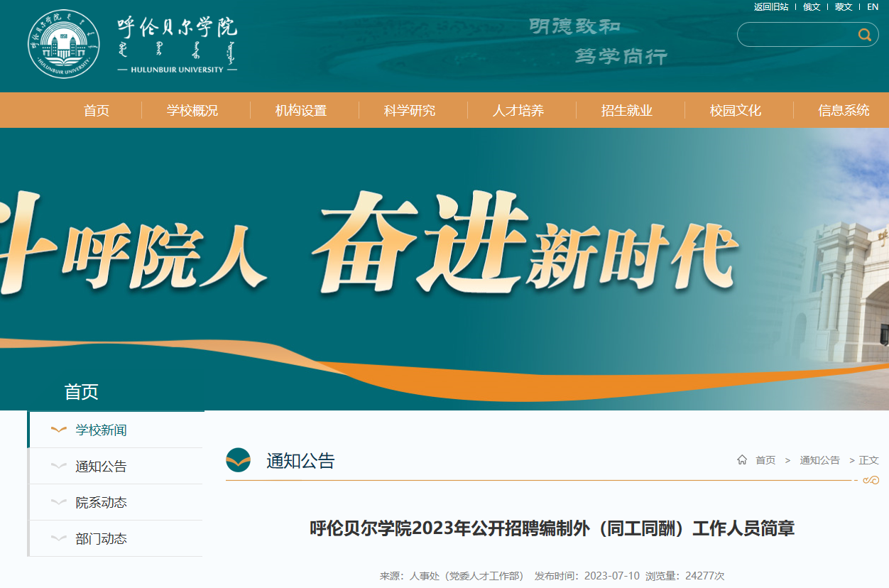
Task: Click the article title 呼伦贝尔学院2023年公开招聘
Action: click(552, 528)
